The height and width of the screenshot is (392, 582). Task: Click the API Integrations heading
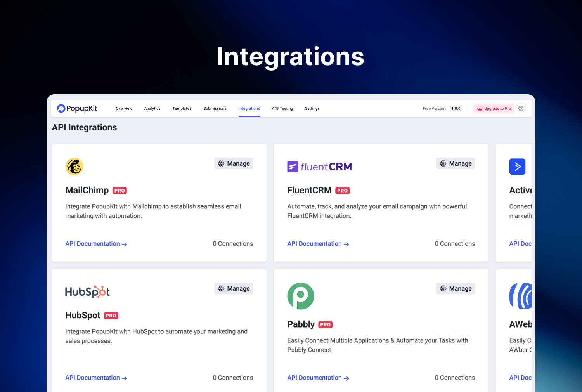click(x=84, y=127)
